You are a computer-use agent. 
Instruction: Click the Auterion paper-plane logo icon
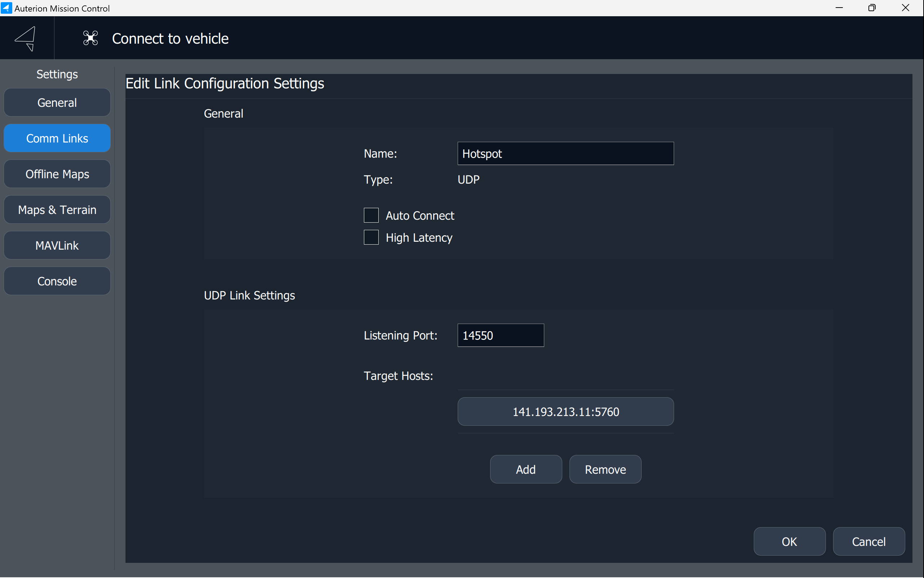26,38
